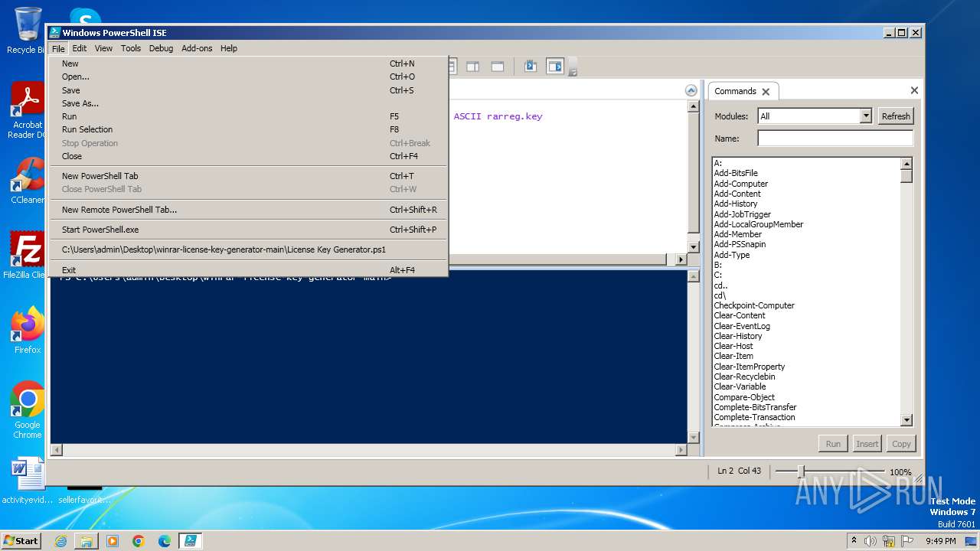Select Checkpoint-Computer command
Screen dimensions: 980x551
754,305
